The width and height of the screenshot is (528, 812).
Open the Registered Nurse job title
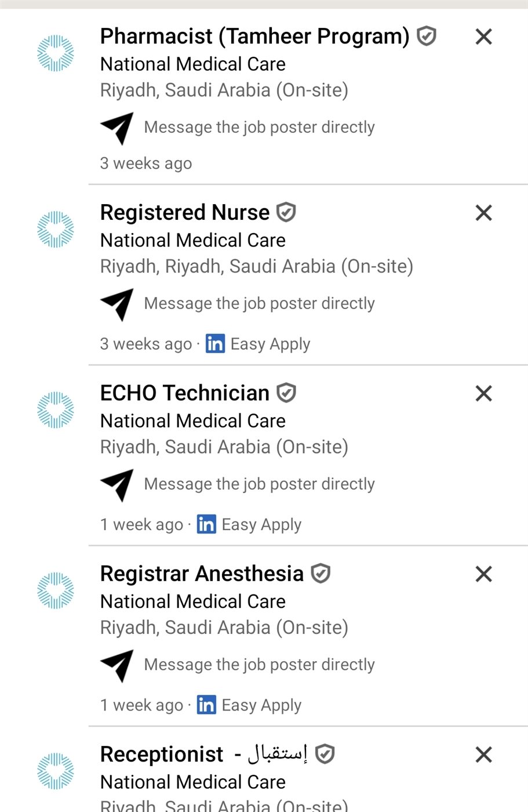(x=185, y=213)
